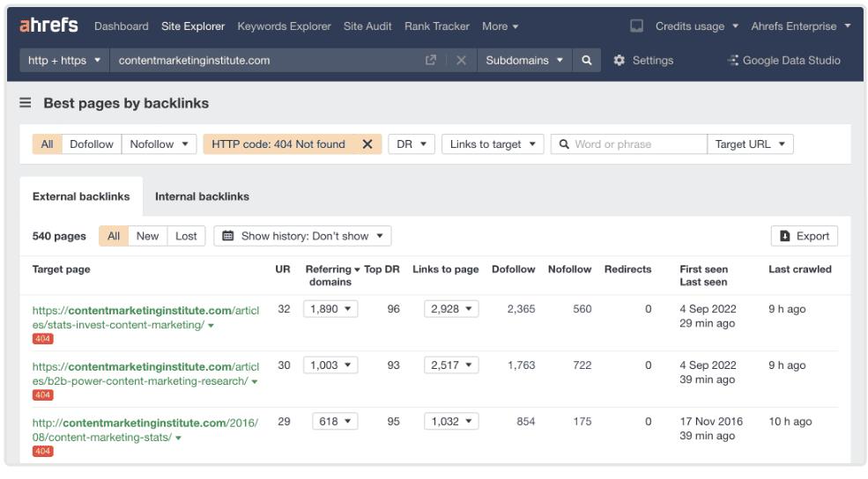This screenshot has height=479, width=868.
Task: Click the search magnifier button
Action: 587,60
